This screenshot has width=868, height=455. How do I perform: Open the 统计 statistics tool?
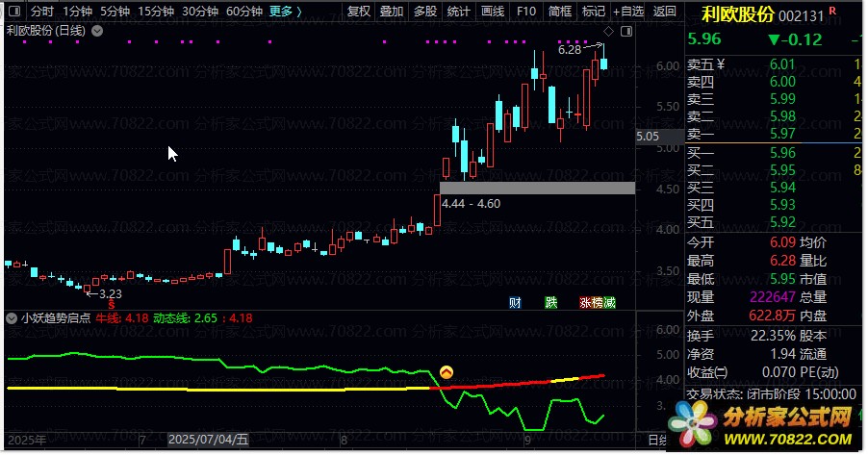pos(458,12)
